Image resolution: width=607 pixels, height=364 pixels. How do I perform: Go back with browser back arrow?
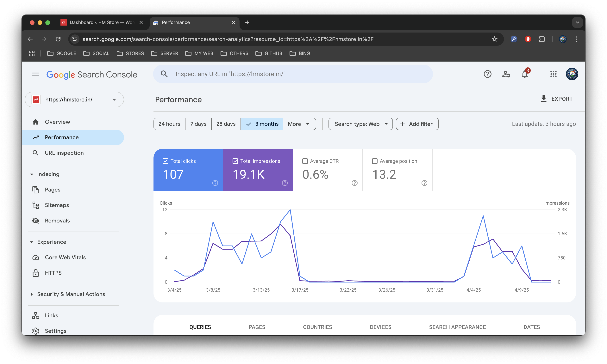[x=30, y=39]
